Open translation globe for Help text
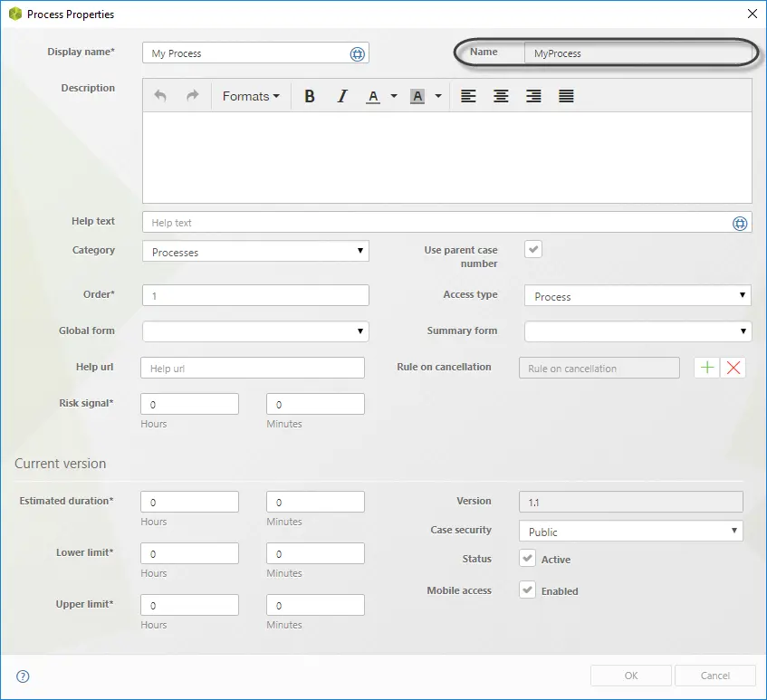This screenshot has height=700, width=767. point(740,224)
